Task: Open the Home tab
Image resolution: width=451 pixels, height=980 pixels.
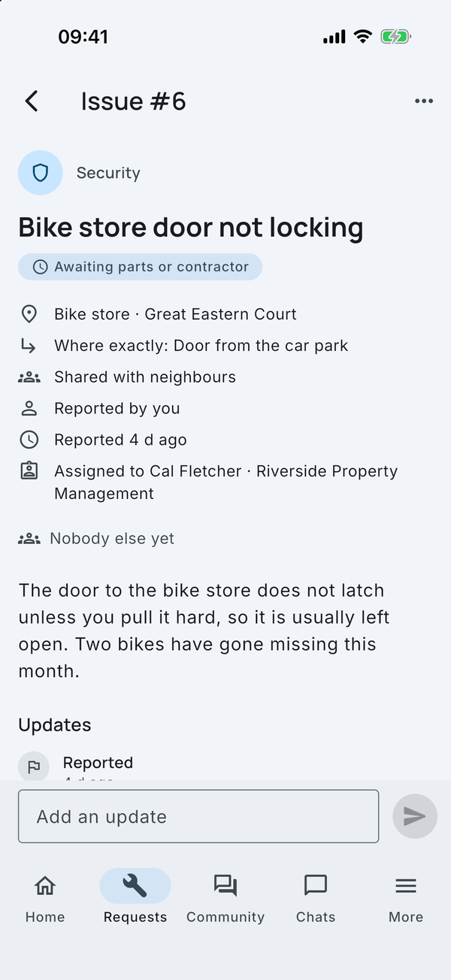Action: click(45, 898)
